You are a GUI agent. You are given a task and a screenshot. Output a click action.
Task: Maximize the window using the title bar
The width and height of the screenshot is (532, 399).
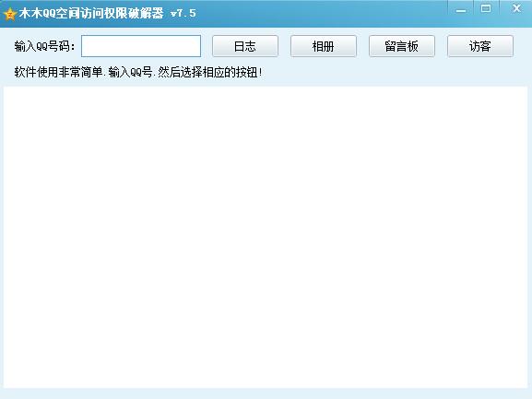pyautogui.click(x=486, y=8)
